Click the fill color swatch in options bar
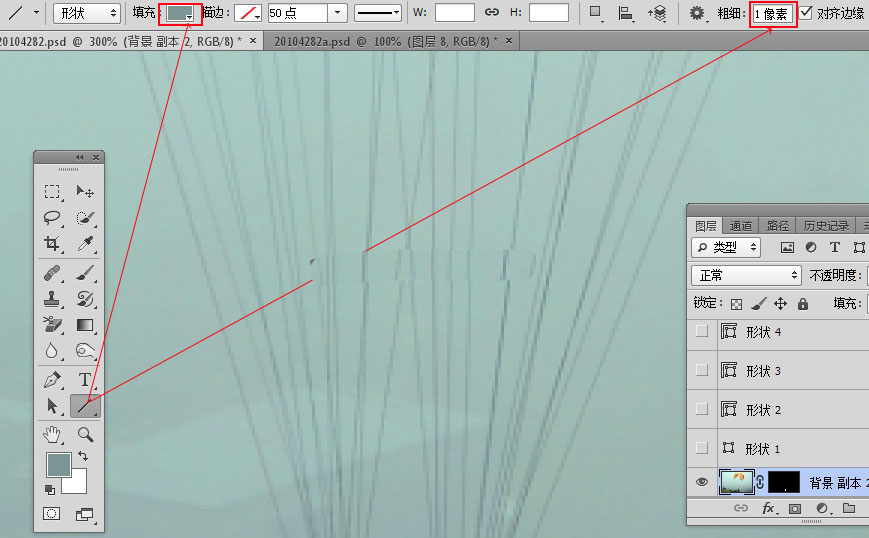 (x=180, y=13)
